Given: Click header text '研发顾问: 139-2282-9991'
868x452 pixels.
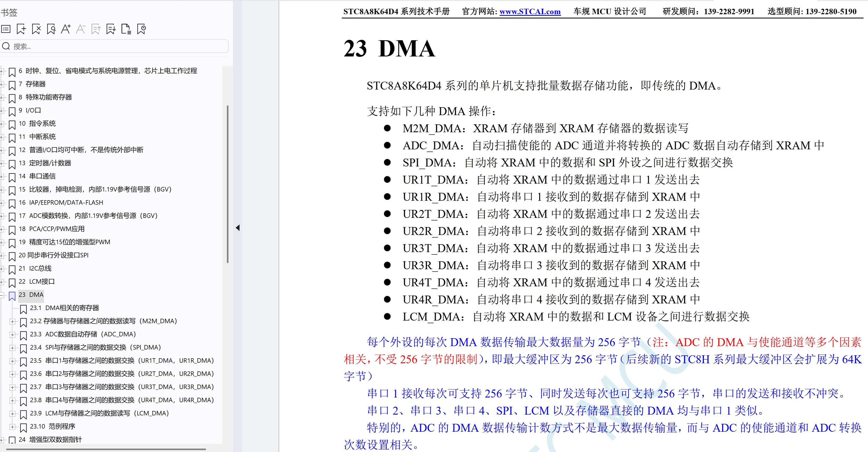Looking at the screenshot, I should pos(708,11).
